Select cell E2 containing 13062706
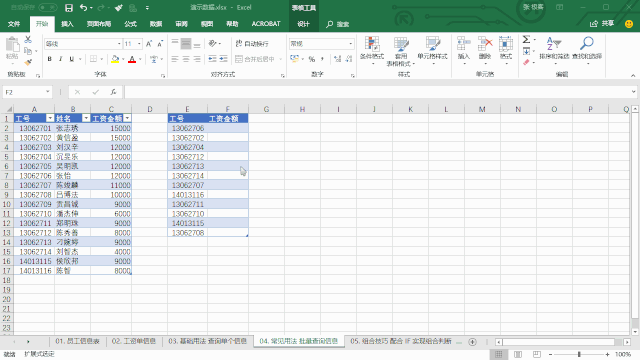The image size is (640, 360). pyautogui.click(x=187, y=128)
